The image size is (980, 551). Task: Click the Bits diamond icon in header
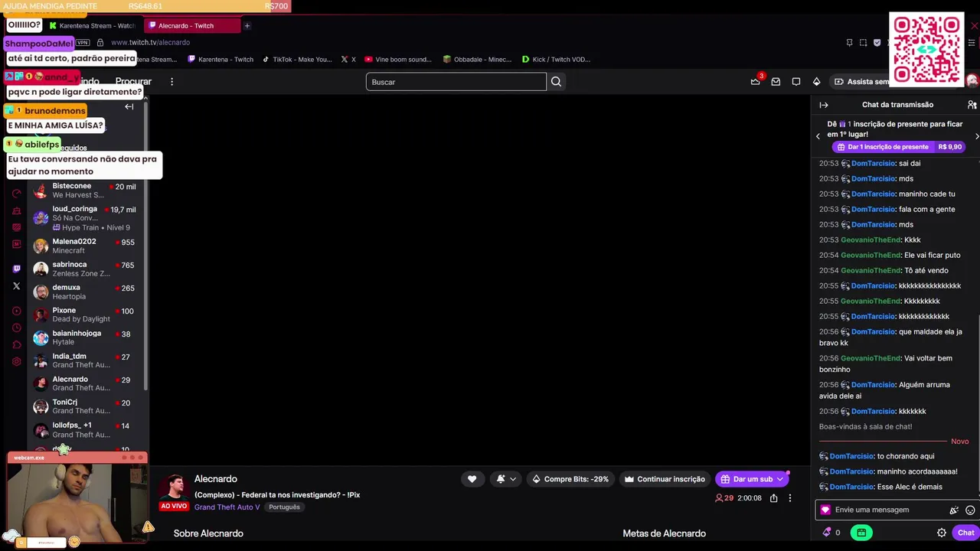click(x=817, y=81)
